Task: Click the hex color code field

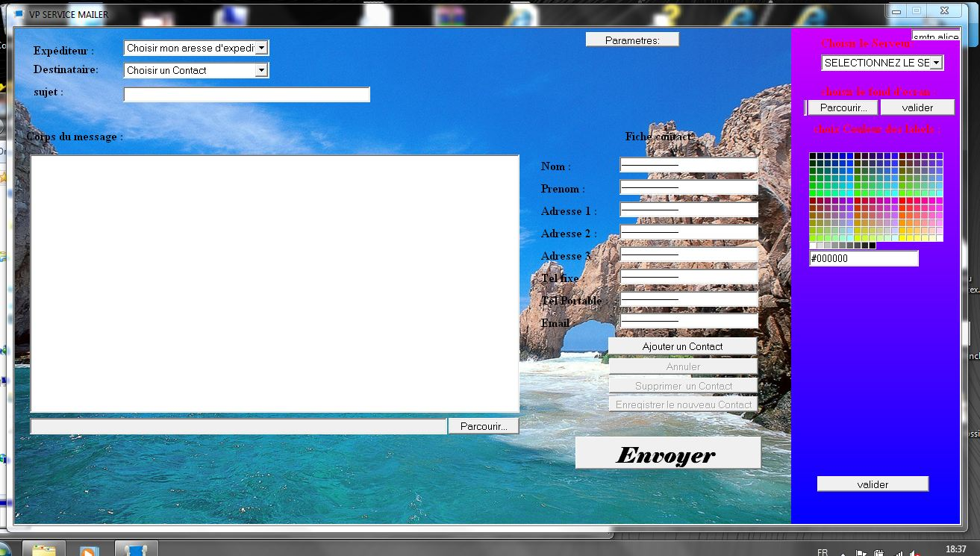Action: tap(864, 259)
